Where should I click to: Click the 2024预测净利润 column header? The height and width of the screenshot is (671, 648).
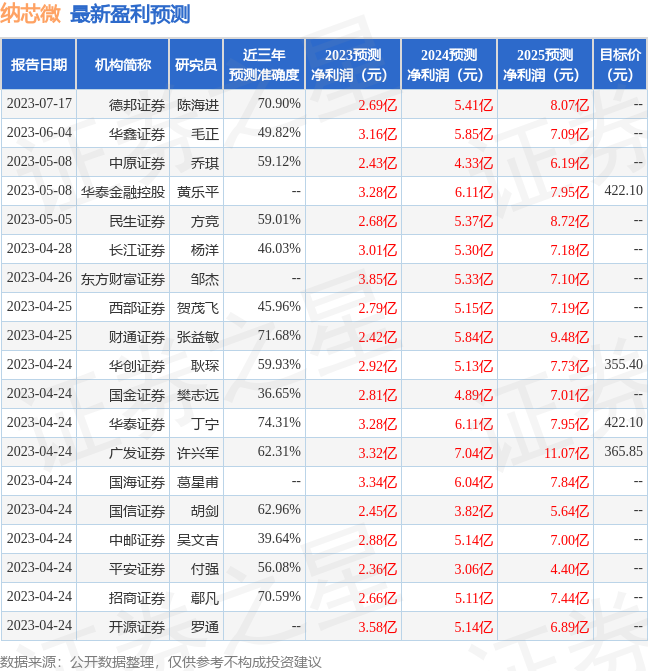point(449,65)
